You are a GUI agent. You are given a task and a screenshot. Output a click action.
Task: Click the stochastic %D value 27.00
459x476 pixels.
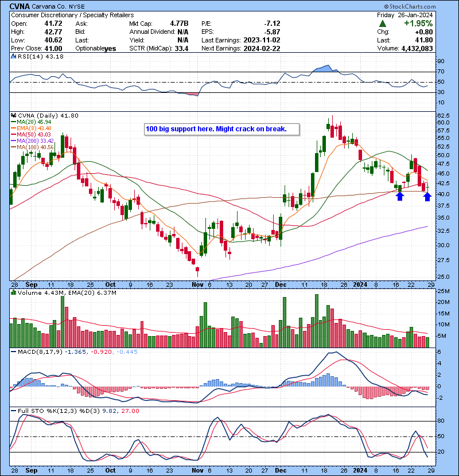(x=130, y=411)
